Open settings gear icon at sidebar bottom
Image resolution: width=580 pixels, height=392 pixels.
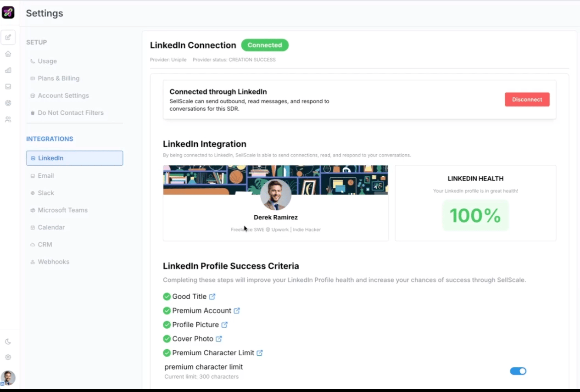click(8, 357)
